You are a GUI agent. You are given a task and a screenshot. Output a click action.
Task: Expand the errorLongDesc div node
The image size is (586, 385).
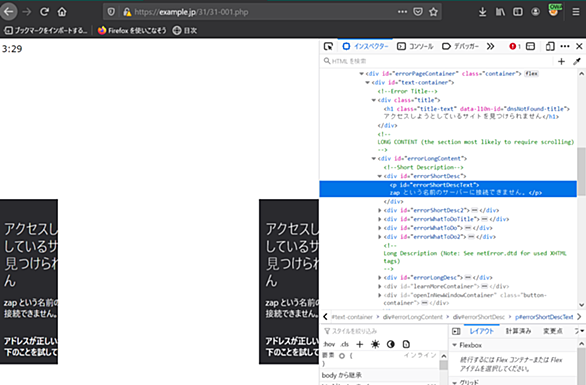click(x=380, y=278)
